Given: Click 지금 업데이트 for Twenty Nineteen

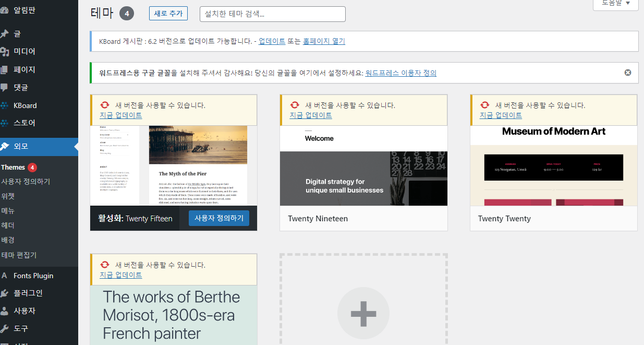Looking at the screenshot, I should point(311,115).
